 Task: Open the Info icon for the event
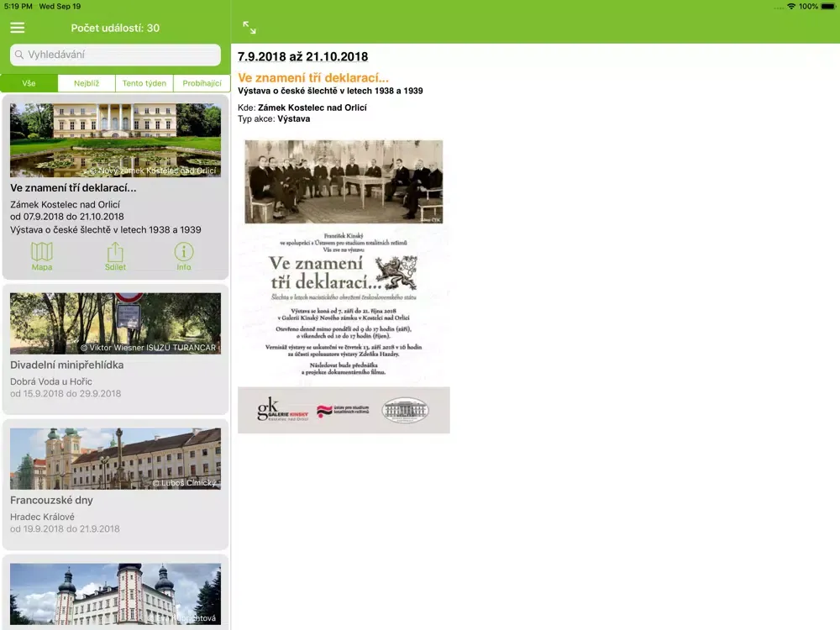click(184, 256)
